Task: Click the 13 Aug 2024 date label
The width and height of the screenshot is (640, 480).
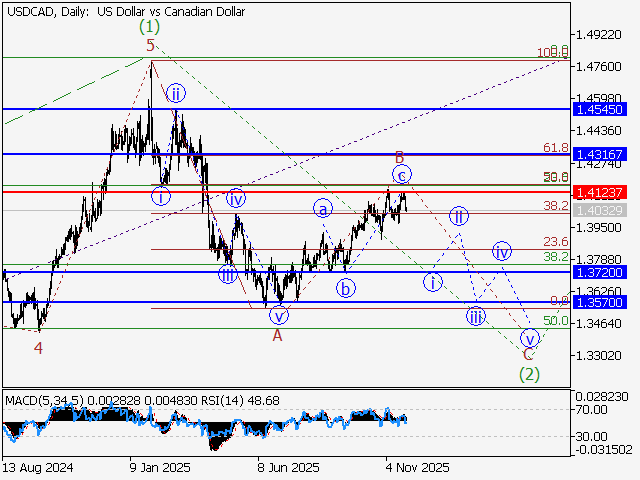Action: pos(38,467)
